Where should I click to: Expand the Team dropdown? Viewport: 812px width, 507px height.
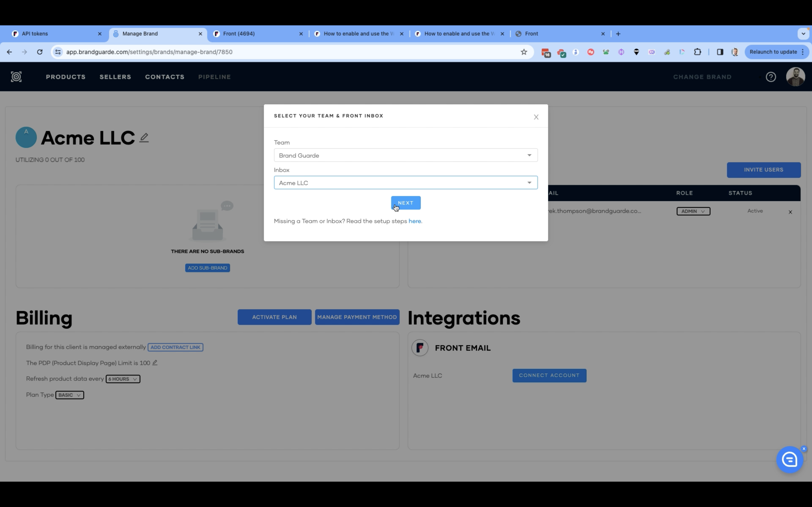point(406,155)
